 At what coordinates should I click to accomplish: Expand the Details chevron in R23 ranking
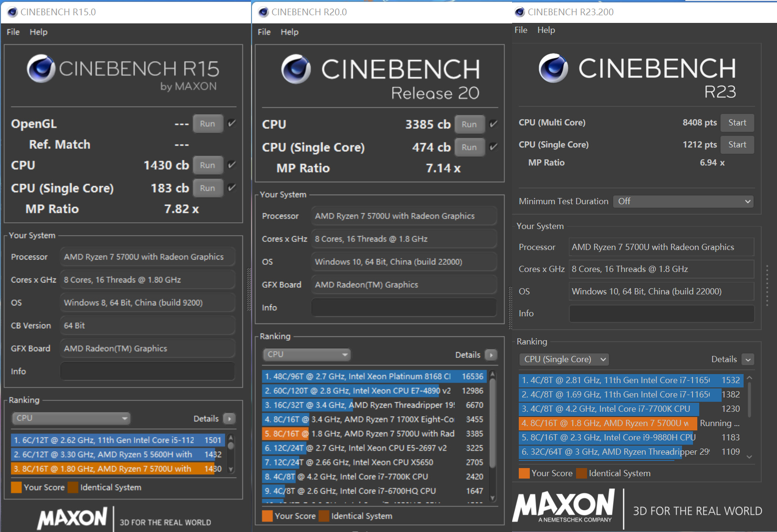(x=748, y=359)
